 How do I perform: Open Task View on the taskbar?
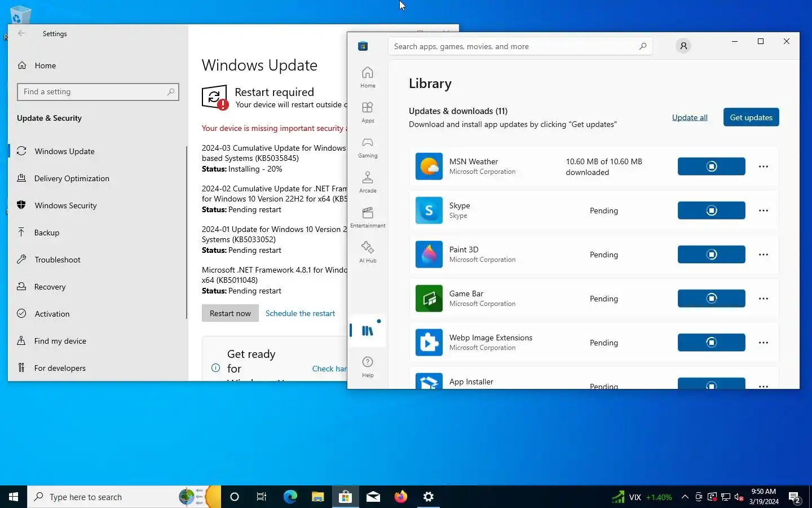262,497
